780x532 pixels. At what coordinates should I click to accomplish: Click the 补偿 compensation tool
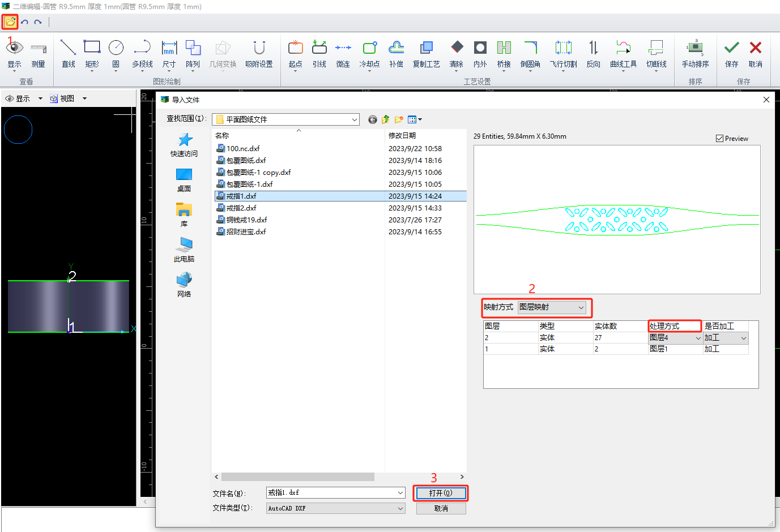397,55
